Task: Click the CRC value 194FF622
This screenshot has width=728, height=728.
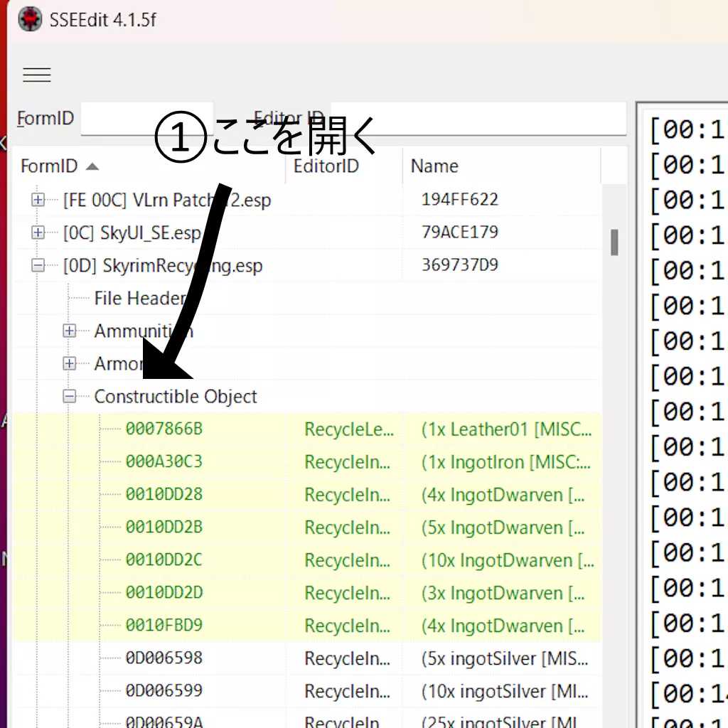Action: coord(460,200)
